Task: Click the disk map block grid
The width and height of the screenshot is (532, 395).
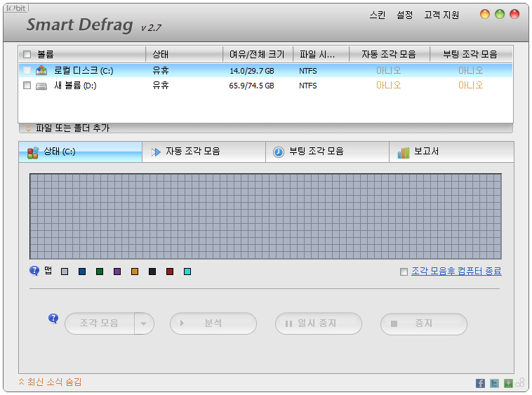Action: pos(266,216)
